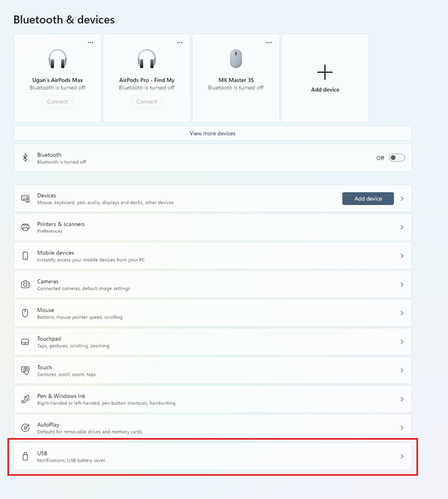This screenshot has height=499, width=448.
Task: Select the MX Master 3S mouse thumbnail
Action: coord(236,59)
